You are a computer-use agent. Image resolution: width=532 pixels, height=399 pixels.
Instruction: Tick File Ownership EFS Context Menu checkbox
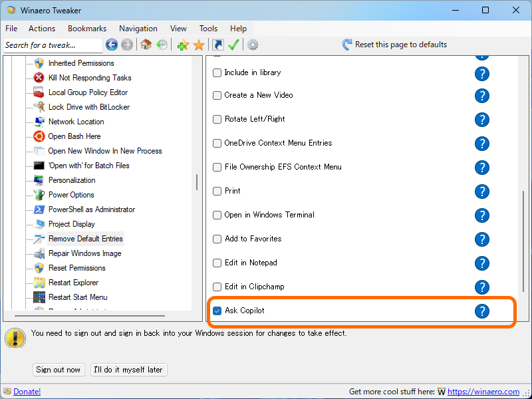[217, 167]
